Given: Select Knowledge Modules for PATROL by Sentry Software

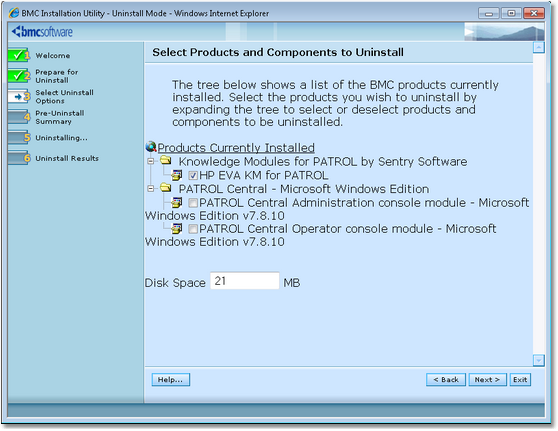Looking at the screenshot, I should 323,161.
